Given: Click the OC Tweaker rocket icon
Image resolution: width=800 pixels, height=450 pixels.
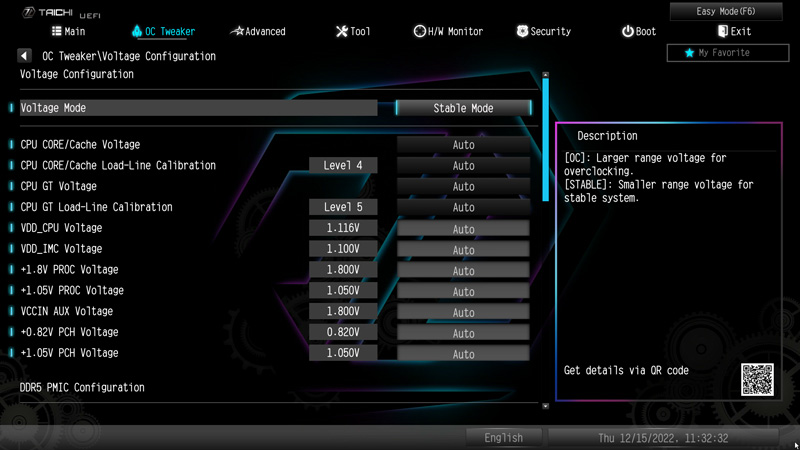Looking at the screenshot, I should pyautogui.click(x=137, y=31).
